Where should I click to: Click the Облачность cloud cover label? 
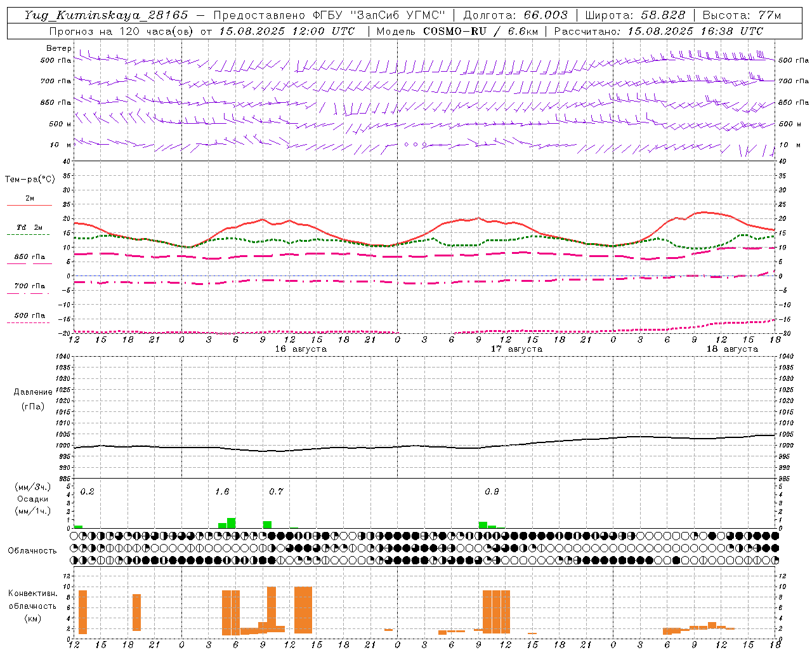[x=32, y=550]
